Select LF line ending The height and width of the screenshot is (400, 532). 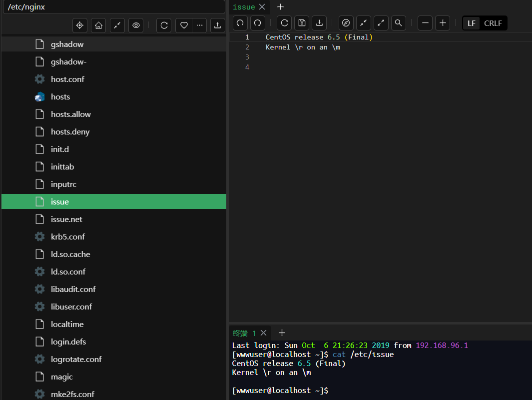472,23
